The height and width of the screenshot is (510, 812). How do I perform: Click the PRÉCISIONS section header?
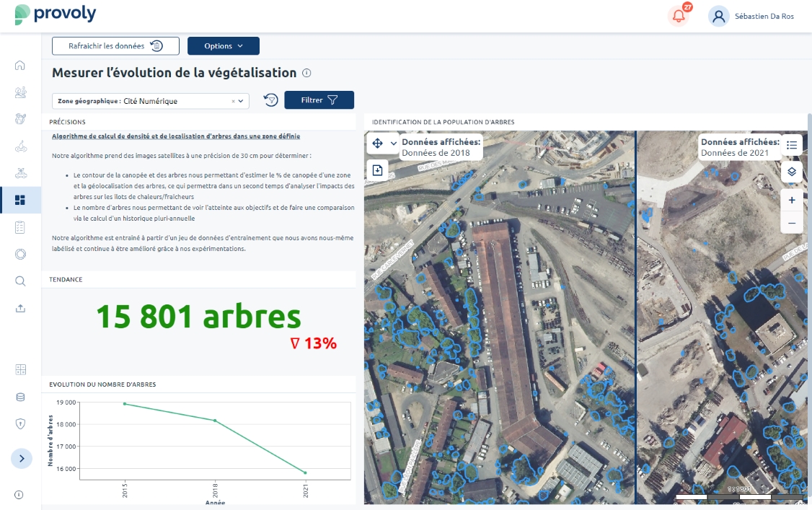click(67, 122)
